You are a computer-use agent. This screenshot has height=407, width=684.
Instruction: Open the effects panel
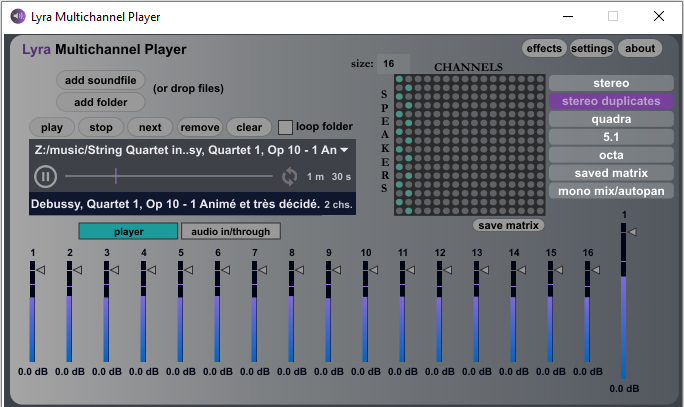click(544, 48)
